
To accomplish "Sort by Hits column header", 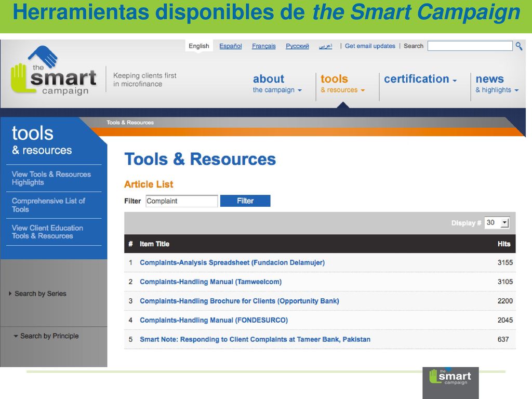I will click(504, 244).
